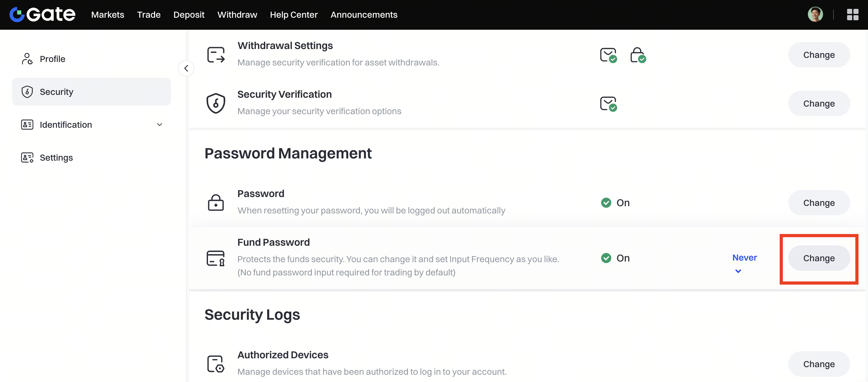Screen dimensions: 868x382
Task: Click the user avatar picture
Action: pyautogui.click(x=815, y=15)
